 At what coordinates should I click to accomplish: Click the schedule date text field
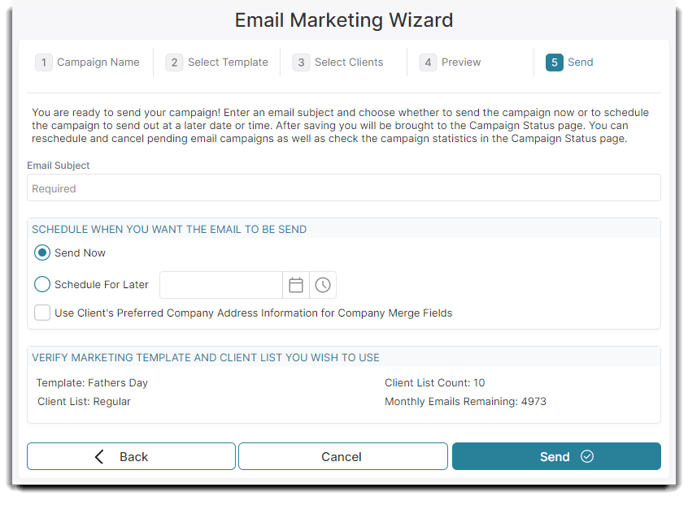221,285
